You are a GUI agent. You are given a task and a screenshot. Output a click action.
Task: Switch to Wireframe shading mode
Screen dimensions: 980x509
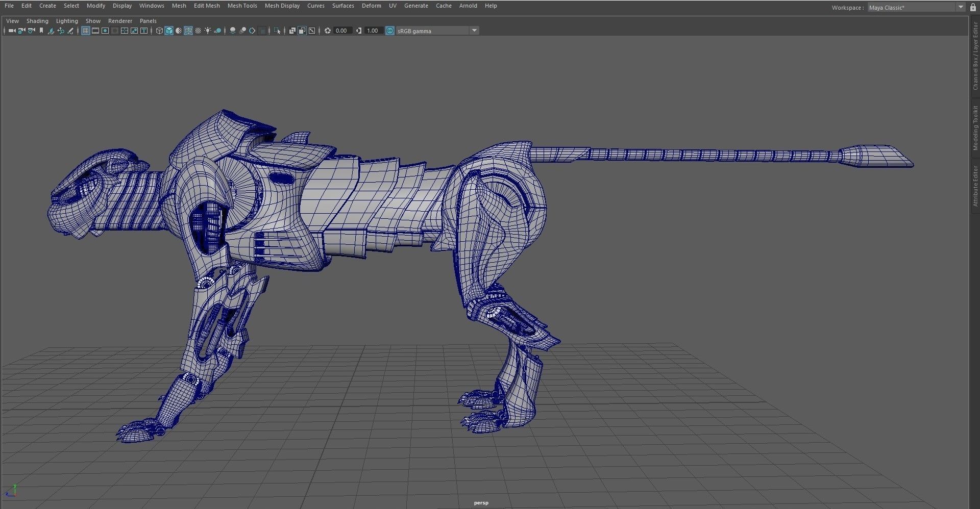[x=159, y=31]
